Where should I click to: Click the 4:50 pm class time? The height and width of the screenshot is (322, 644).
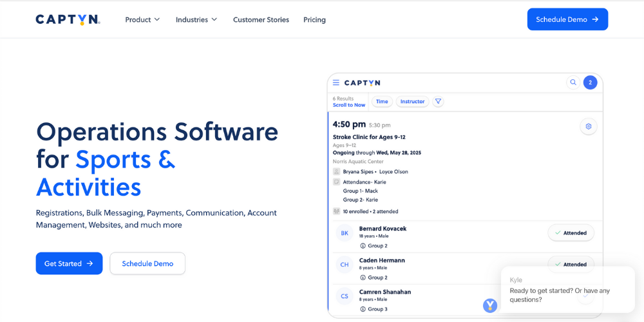click(x=349, y=124)
